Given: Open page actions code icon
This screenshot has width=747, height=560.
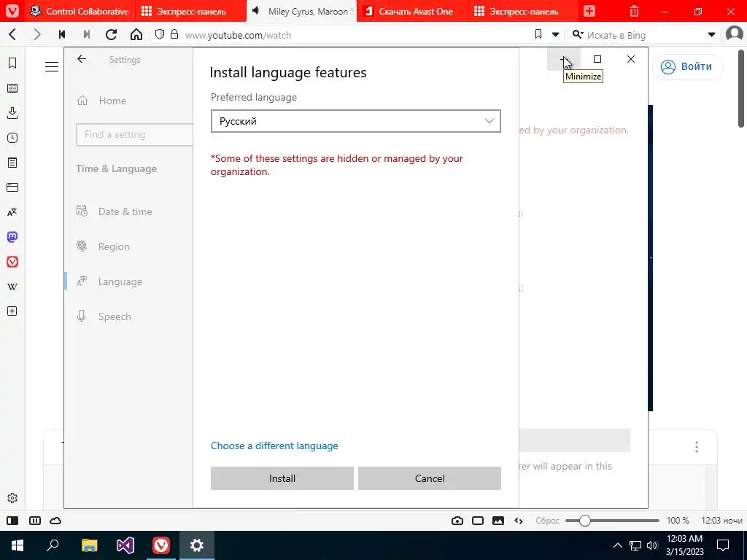Looking at the screenshot, I should 519,521.
